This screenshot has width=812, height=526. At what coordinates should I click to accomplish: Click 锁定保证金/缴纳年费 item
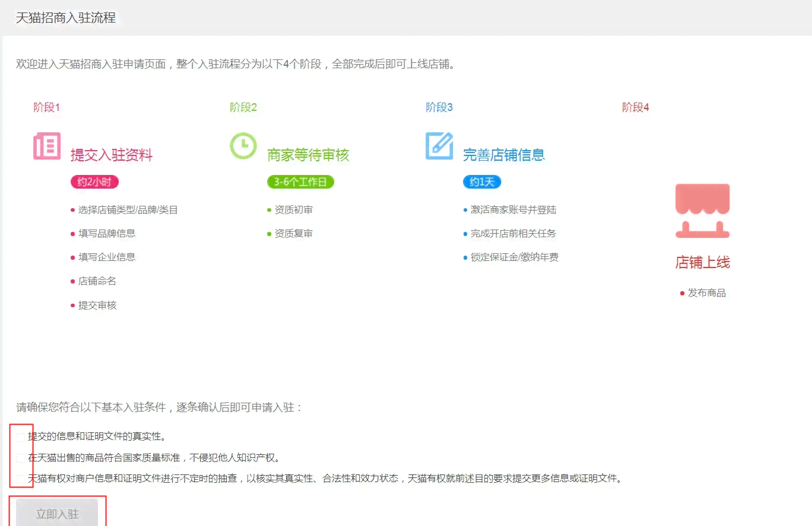pos(515,257)
